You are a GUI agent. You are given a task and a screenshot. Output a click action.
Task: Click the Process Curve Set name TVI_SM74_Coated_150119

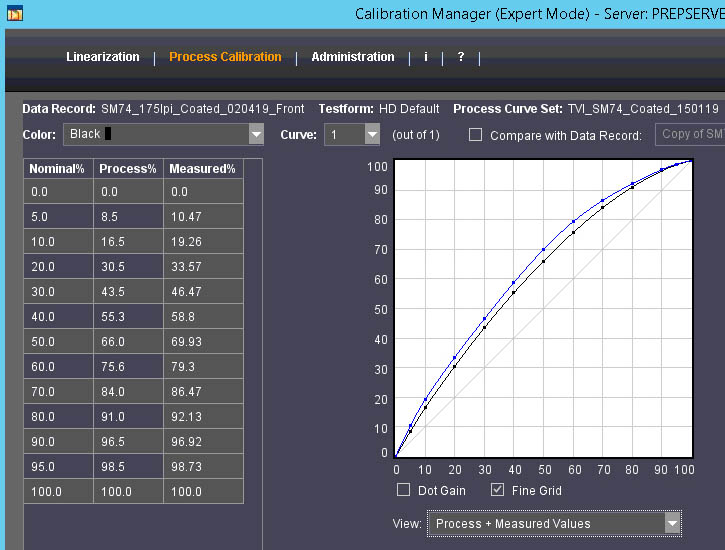coord(643,109)
